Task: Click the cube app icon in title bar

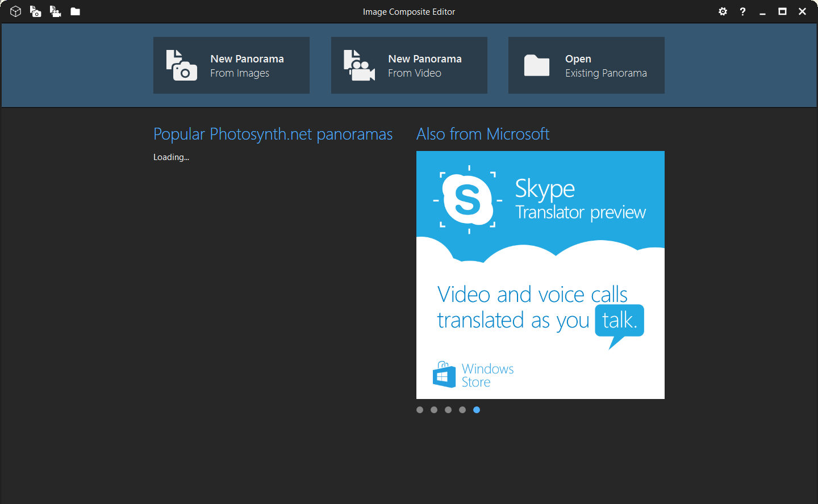Action: click(x=16, y=11)
